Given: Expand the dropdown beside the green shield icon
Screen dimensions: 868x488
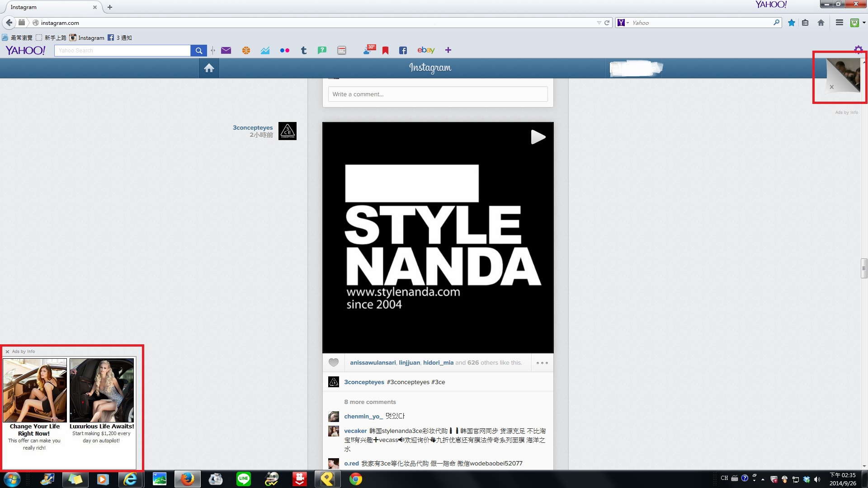Looking at the screenshot, I should pyautogui.click(x=864, y=23).
